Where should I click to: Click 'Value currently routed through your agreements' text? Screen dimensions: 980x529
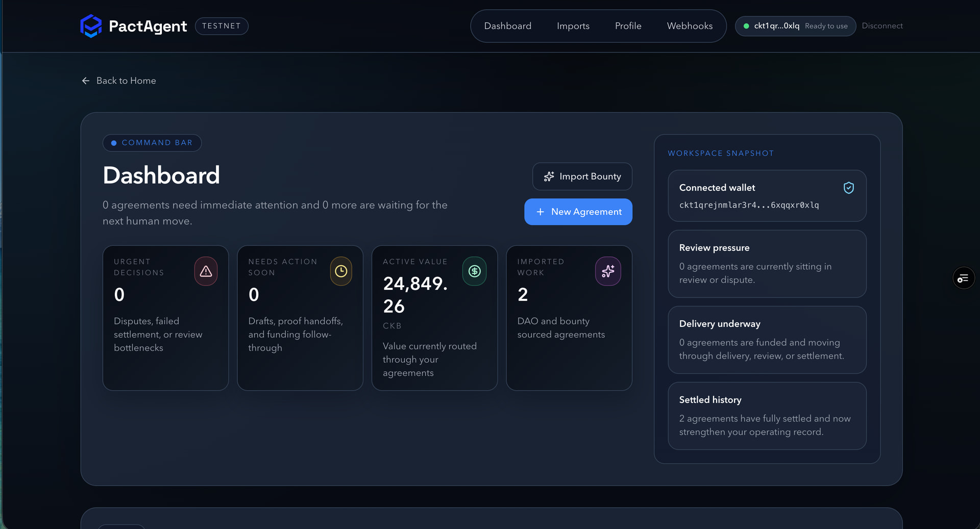[x=430, y=360]
